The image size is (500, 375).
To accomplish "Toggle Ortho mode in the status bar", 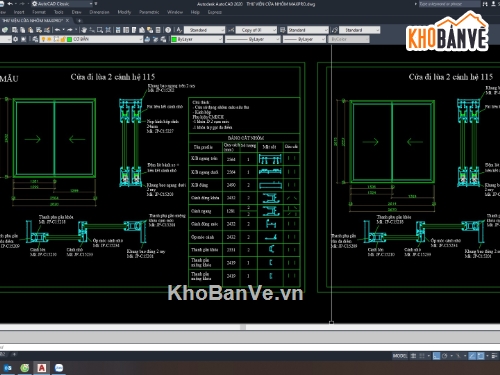I will click(x=437, y=356).
